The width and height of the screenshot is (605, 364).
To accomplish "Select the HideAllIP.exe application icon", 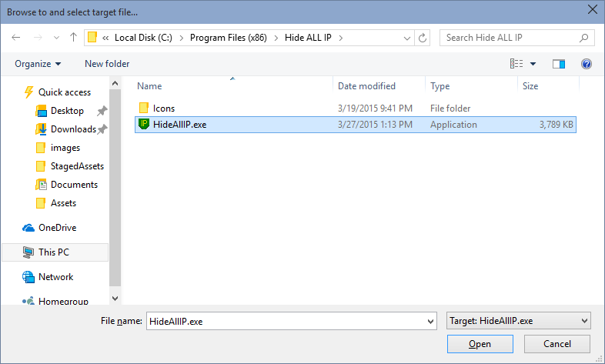I will pyautogui.click(x=144, y=124).
